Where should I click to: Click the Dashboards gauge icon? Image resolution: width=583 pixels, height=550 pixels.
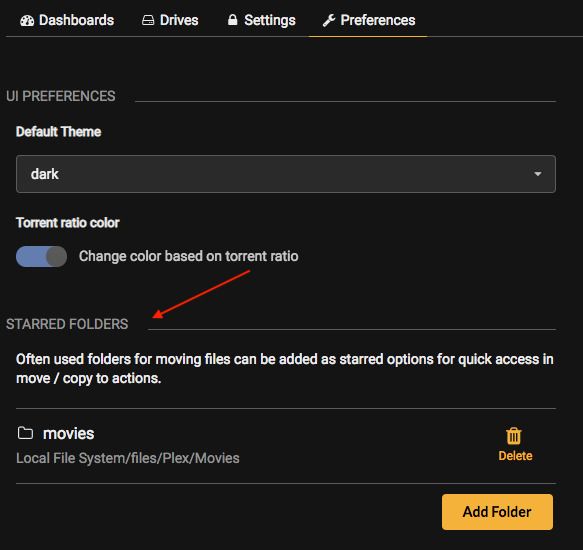point(27,20)
